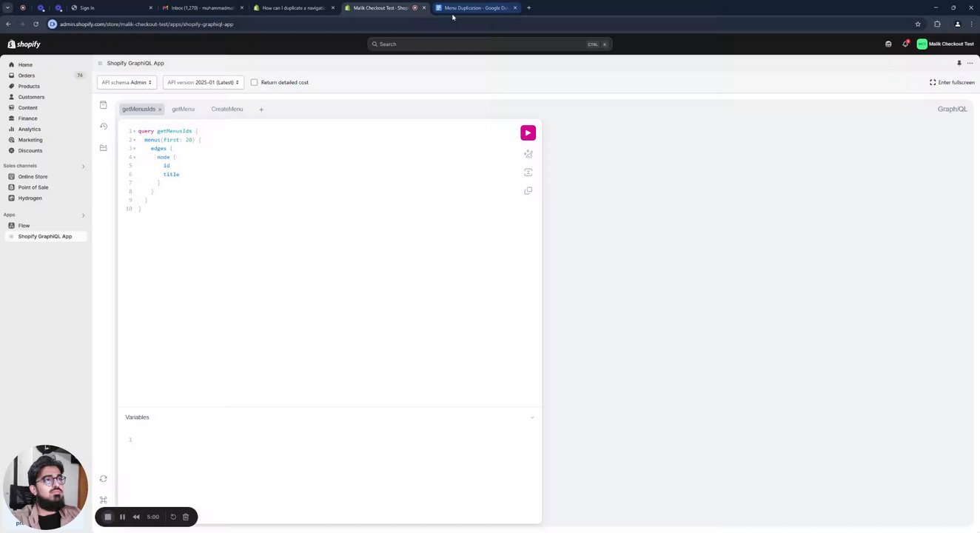This screenshot has height=533, width=980.
Task: Stop the screen recording
Action: 107,517
